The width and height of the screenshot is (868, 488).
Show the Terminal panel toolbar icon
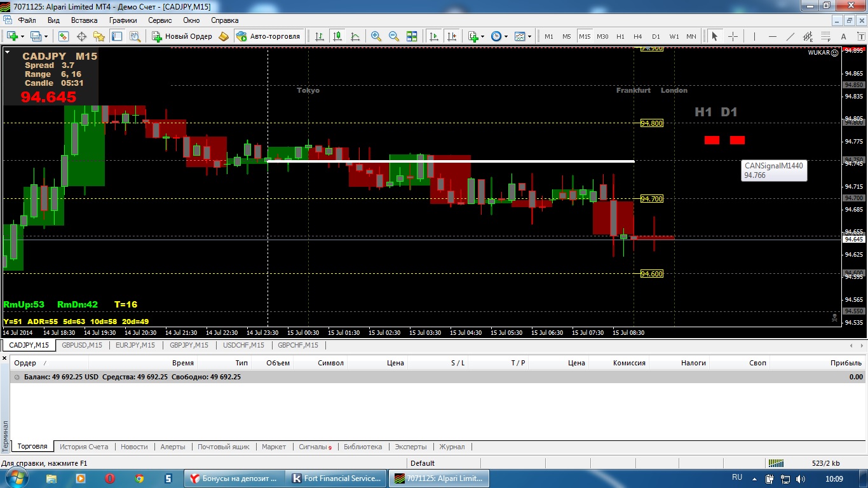tap(116, 36)
